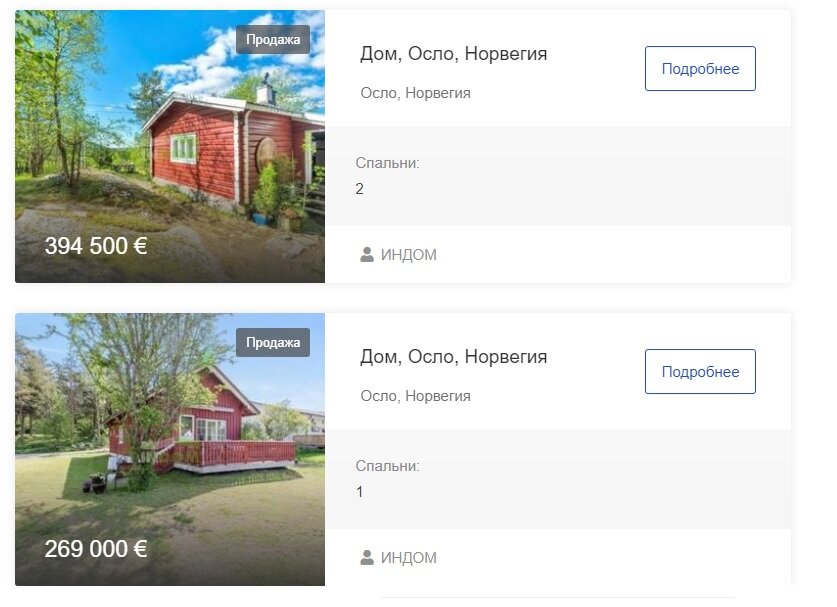The height and width of the screenshot is (607, 837).
Task: Click Продажа badge on first listing photo
Action: point(273,40)
